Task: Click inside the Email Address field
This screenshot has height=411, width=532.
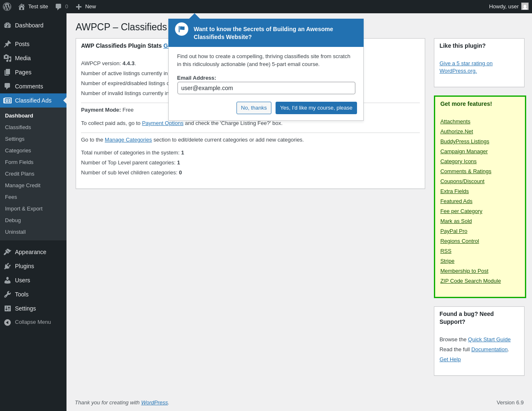Action: (x=266, y=88)
